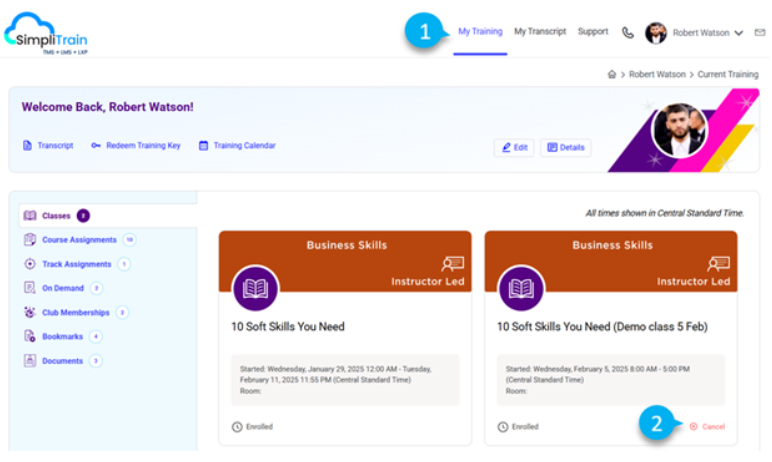The width and height of the screenshot is (772, 462).
Task: Click the phone icon in header
Action: pos(627,32)
